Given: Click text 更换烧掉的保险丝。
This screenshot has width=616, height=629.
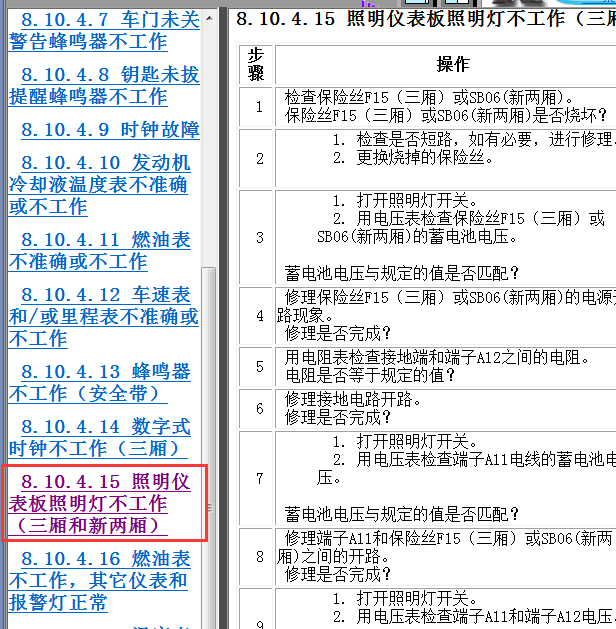Looking at the screenshot, I should [x=425, y=158].
